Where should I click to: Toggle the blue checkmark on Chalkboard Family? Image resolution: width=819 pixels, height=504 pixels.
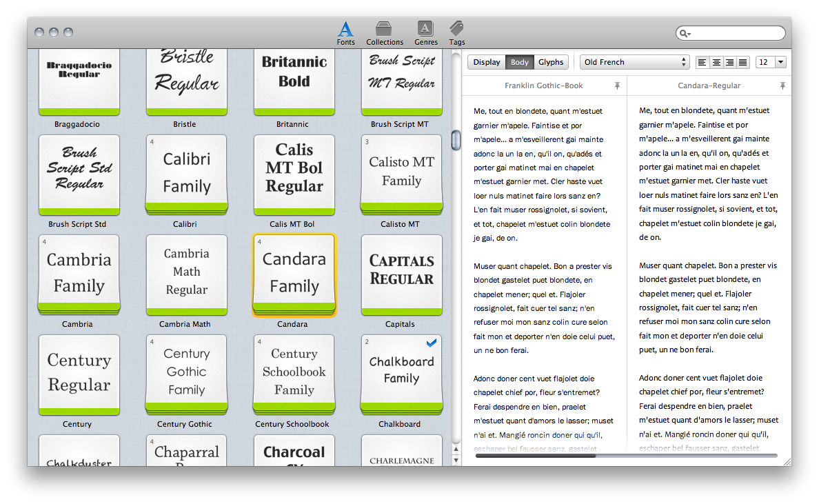tap(431, 343)
